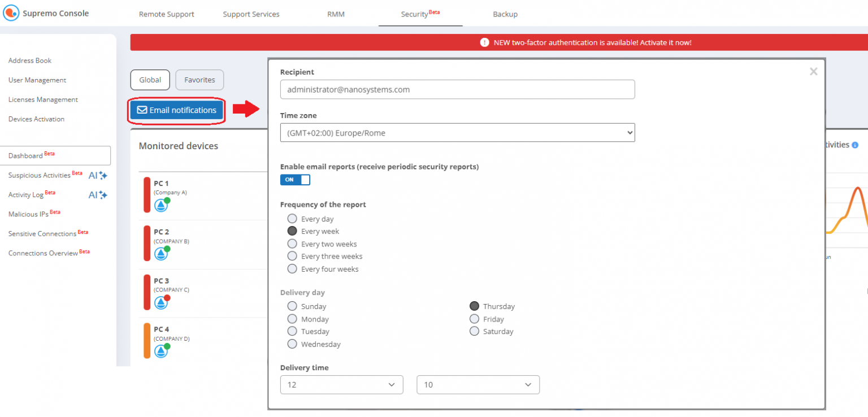Viewport: 868px width, 417px height.
Task: Switch to the Remote Support tab
Action: click(167, 14)
